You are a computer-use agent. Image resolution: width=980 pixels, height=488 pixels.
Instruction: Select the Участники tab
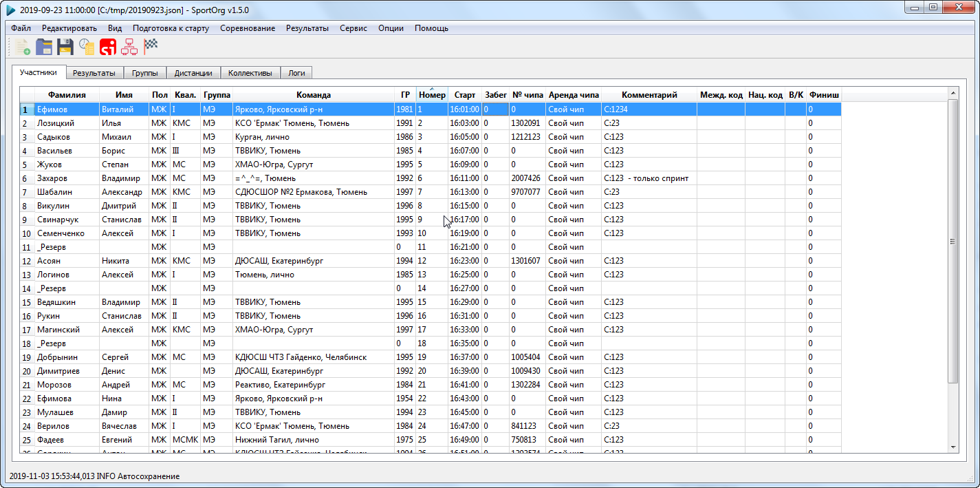click(39, 72)
